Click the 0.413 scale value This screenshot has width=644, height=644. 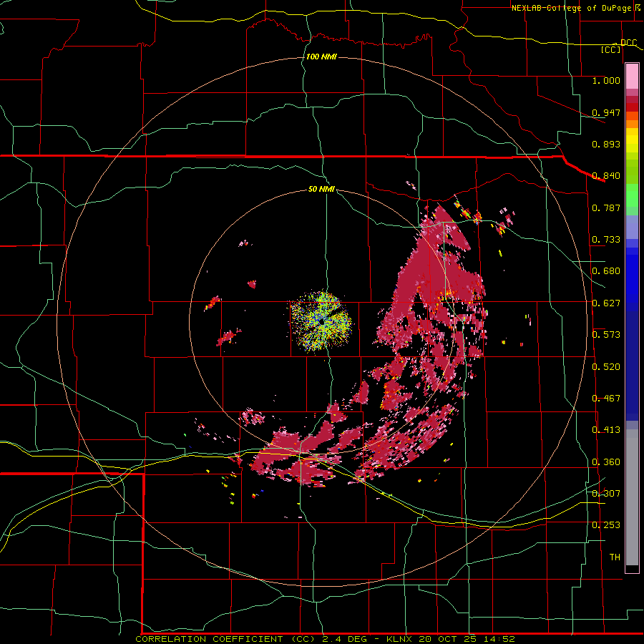pos(606,430)
